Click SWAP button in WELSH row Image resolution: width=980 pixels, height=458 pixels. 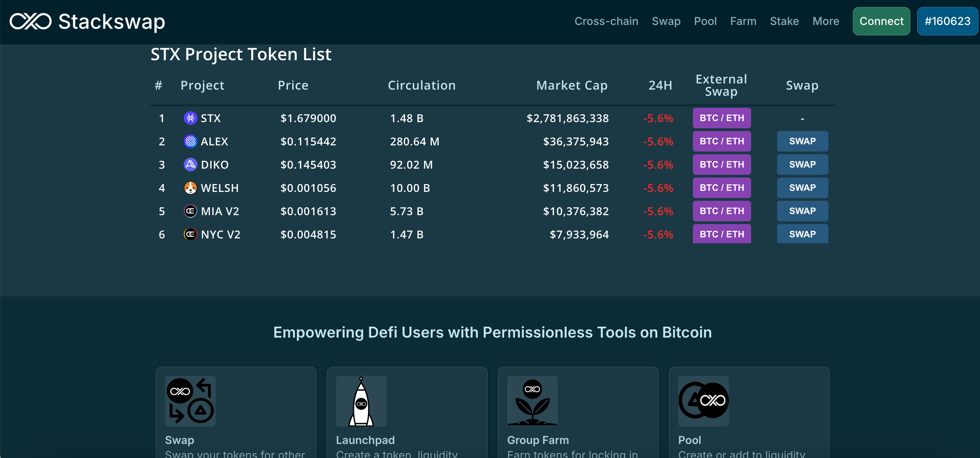point(802,187)
